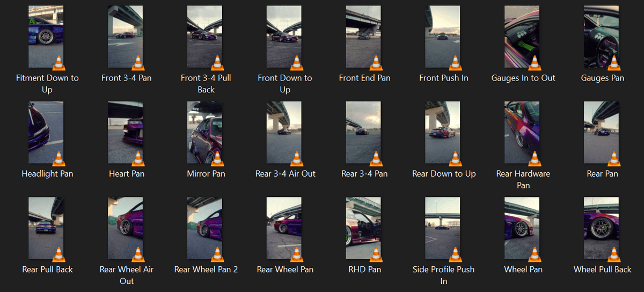Select the Wheel Pull Back video file
The width and height of the screenshot is (644, 292).
602,228
